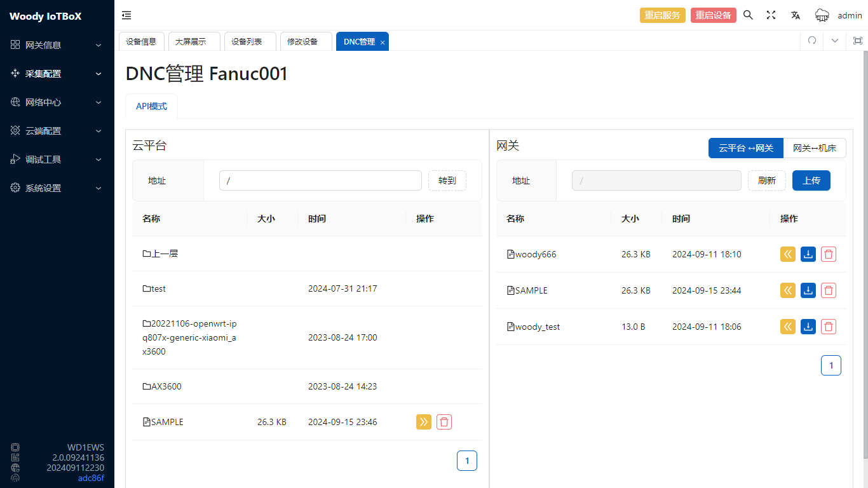Delete SAMPLE file in cloud platform list
Image resolution: width=868 pixels, height=488 pixels.
tap(444, 422)
